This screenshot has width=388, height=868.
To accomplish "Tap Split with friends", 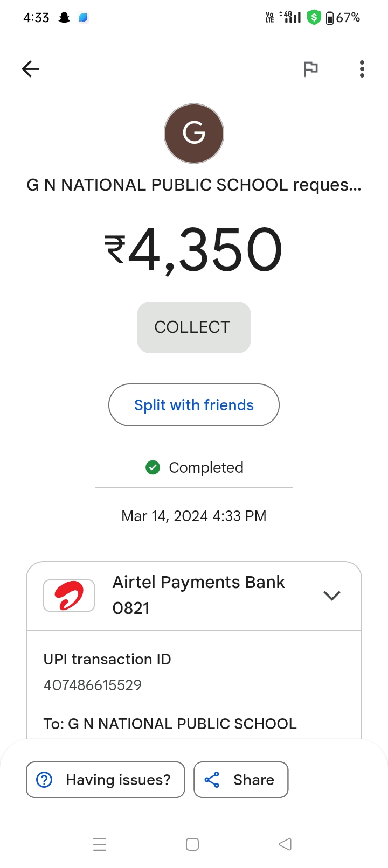I will tap(194, 405).
